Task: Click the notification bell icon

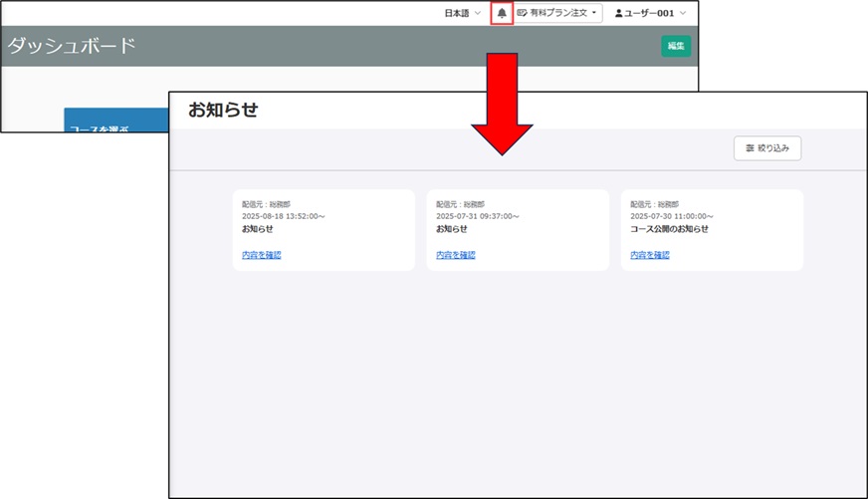Action: [x=502, y=13]
